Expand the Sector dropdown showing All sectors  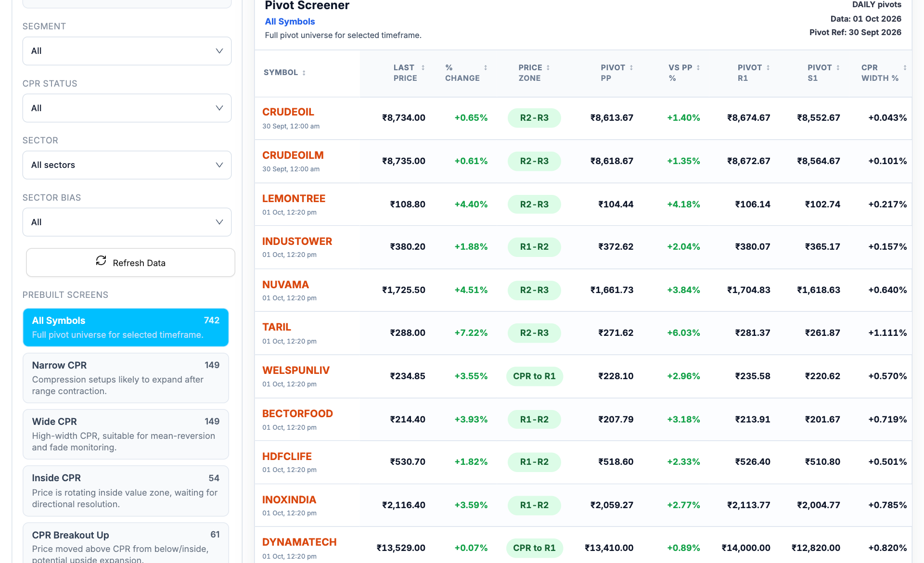click(127, 165)
